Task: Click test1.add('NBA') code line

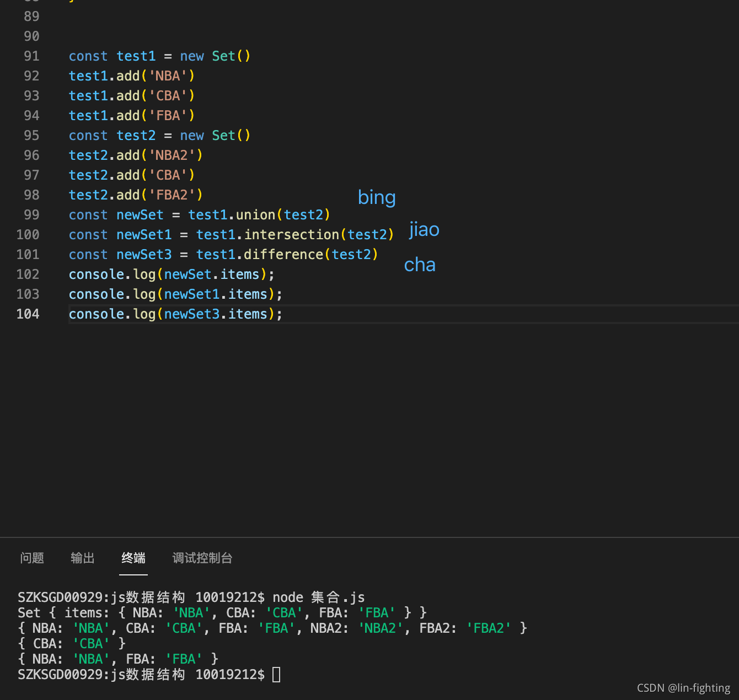Action: click(132, 76)
